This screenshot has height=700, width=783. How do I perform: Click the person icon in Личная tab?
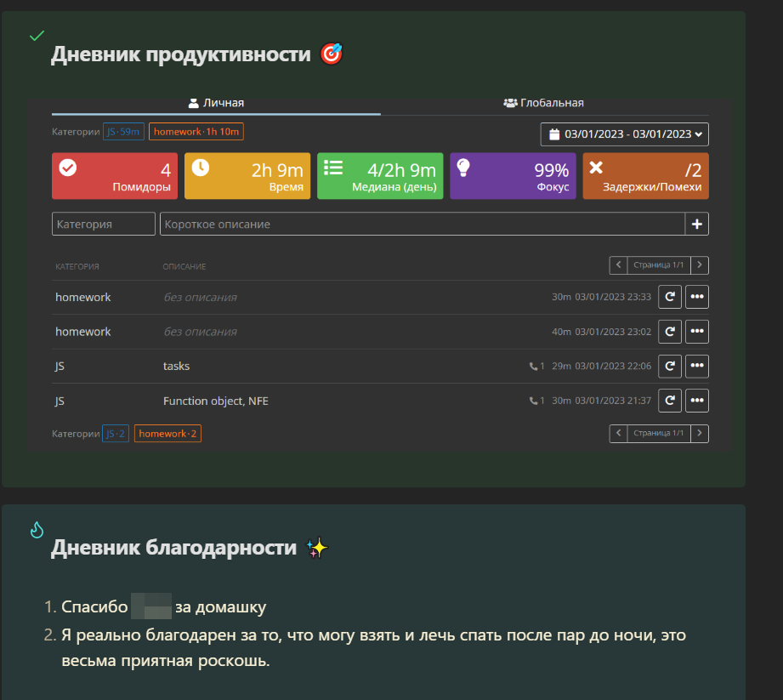coord(193,103)
